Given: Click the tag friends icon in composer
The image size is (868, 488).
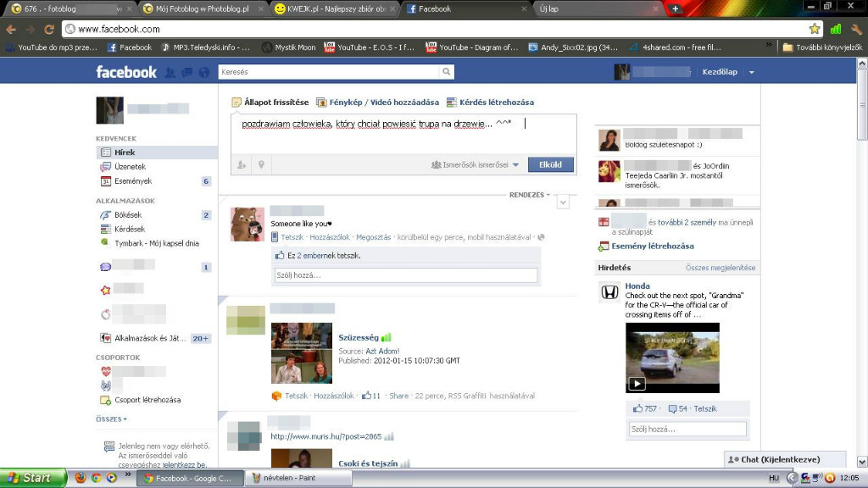Looking at the screenshot, I should tap(242, 165).
